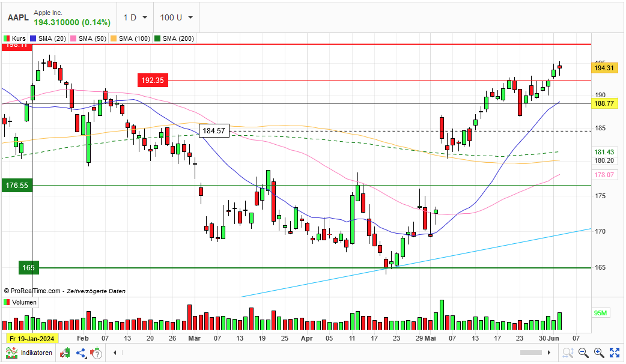
Task: Toggle the SMA (100) legend entry
Action: tap(130, 38)
